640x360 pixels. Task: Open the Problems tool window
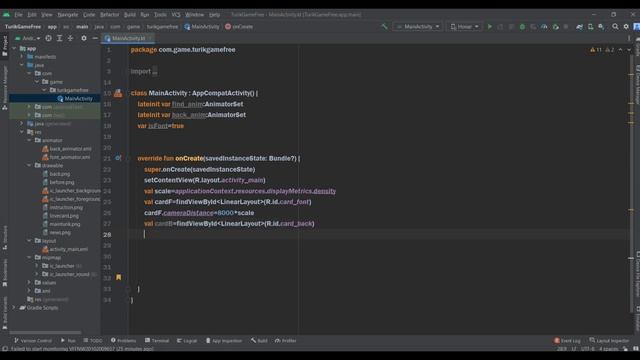123,340
